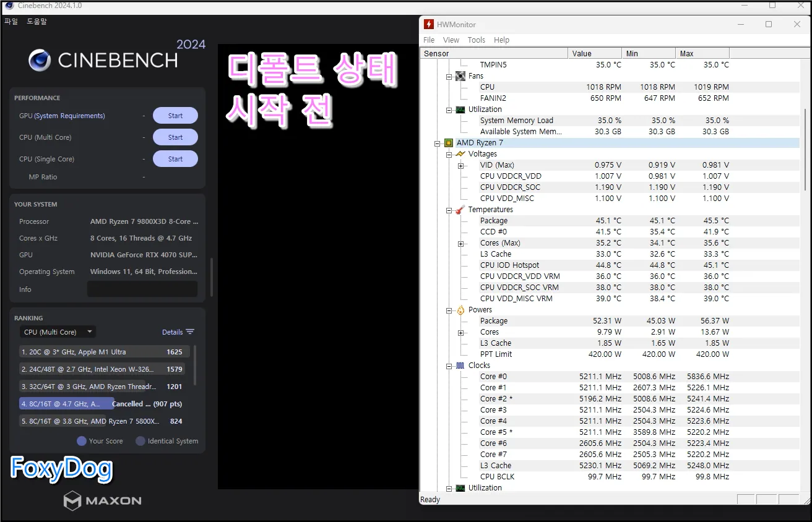812x522 pixels.
Task: Click the Fans group icon
Action: [x=460, y=76]
